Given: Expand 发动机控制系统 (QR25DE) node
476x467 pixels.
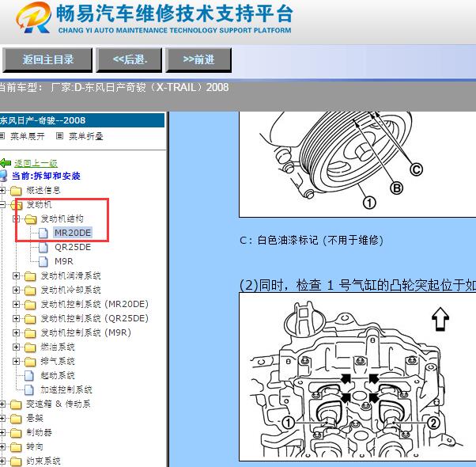Looking at the screenshot, I should (16, 318).
